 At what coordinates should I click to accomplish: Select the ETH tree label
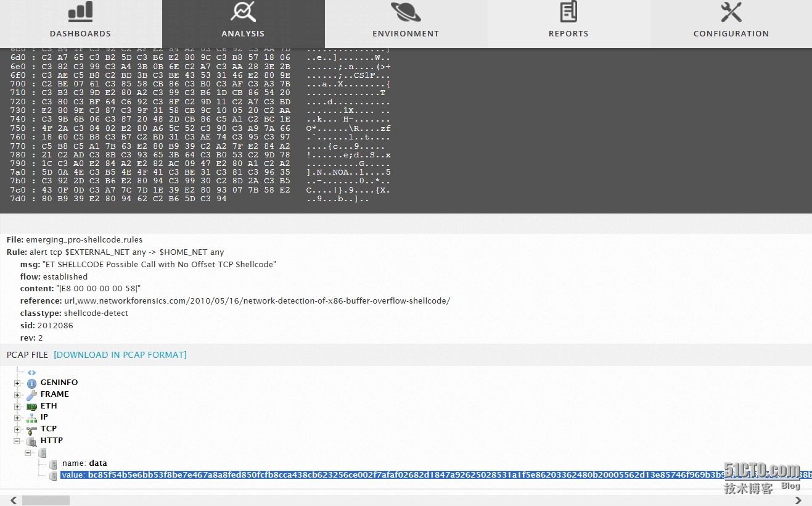pos(49,405)
